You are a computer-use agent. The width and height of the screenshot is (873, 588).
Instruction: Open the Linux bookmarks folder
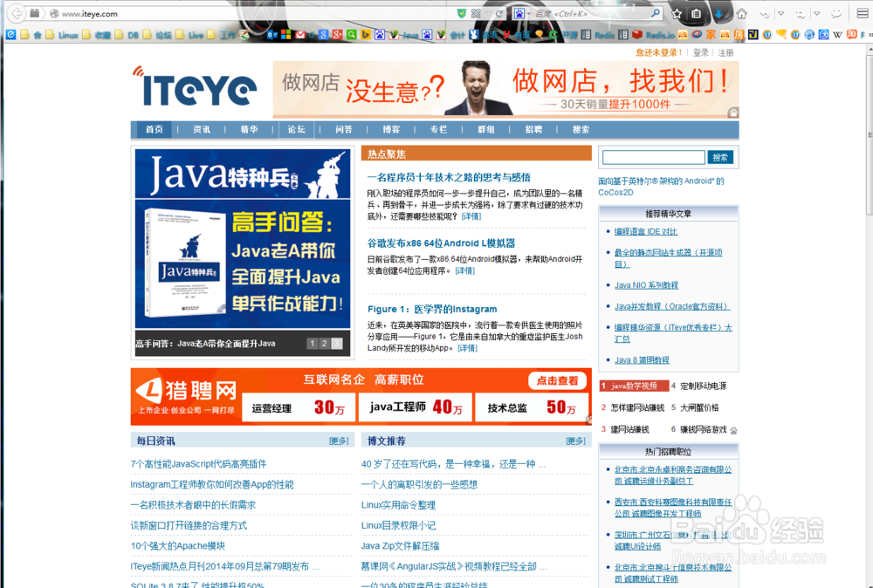[62, 35]
